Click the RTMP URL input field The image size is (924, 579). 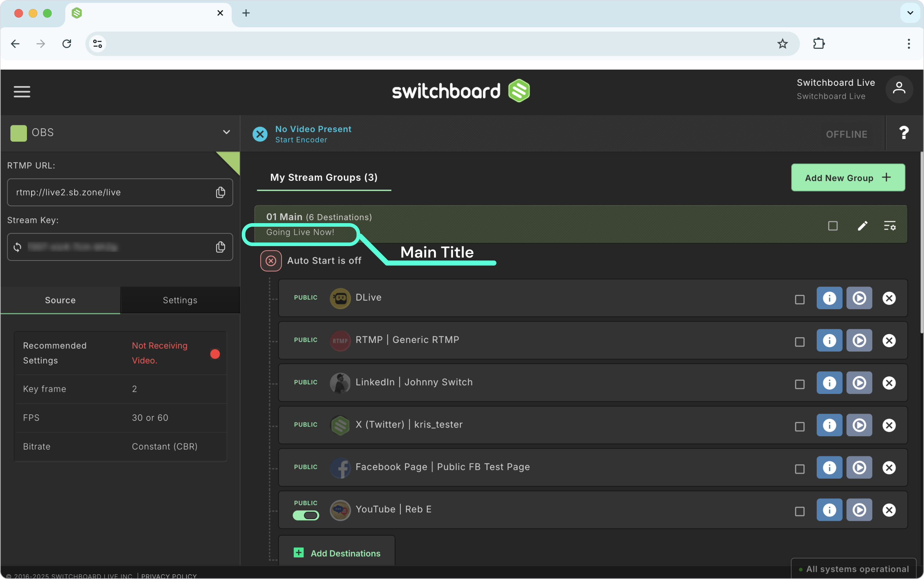[120, 192]
